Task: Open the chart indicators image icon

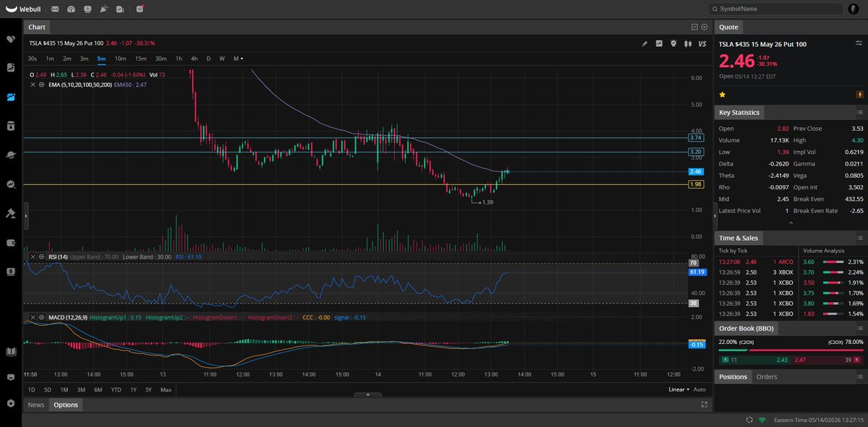Action: 659,43
